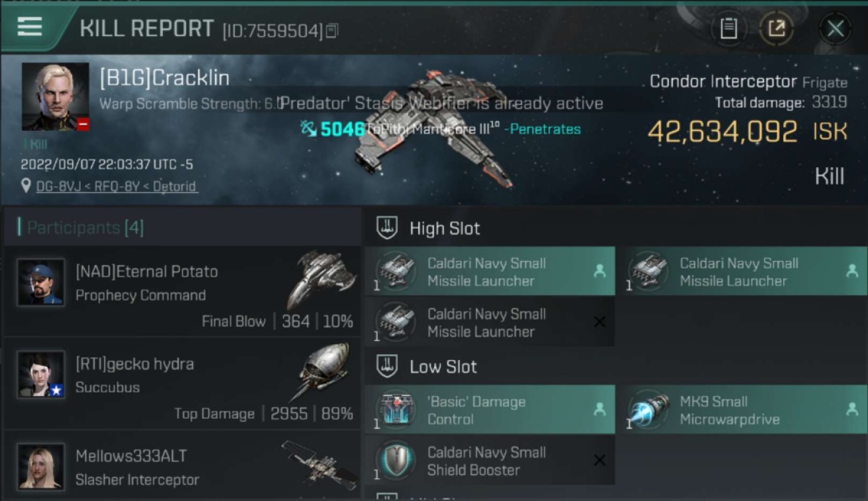This screenshot has width=868, height=501.
Task: View Cracklin's character portrait
Action: point(55,97)
